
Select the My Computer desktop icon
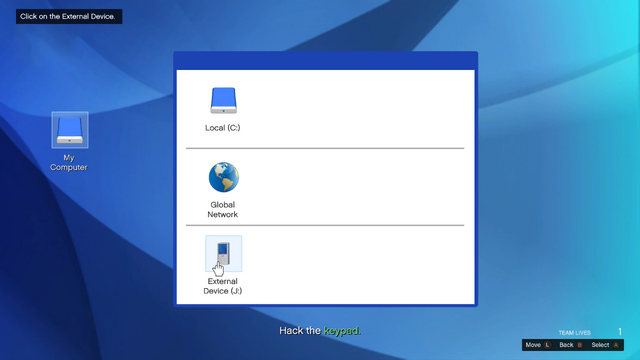tap(70, 130)
